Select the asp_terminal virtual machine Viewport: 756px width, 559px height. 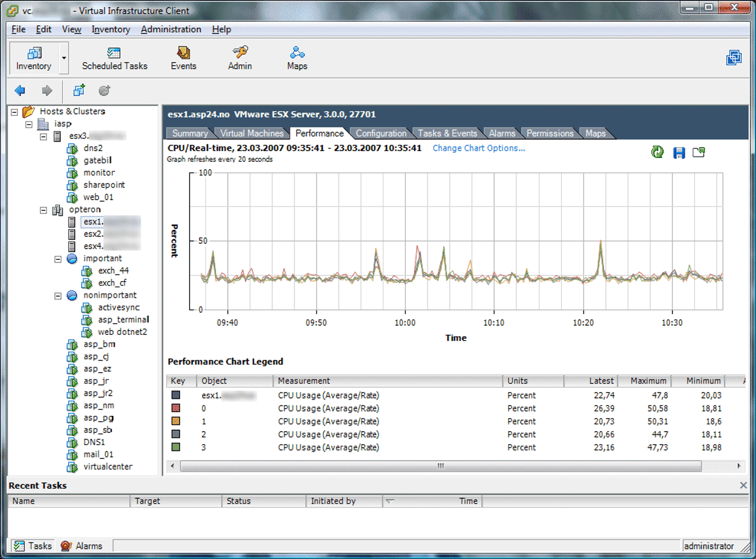pyautogui.click(x=123, y=320)
